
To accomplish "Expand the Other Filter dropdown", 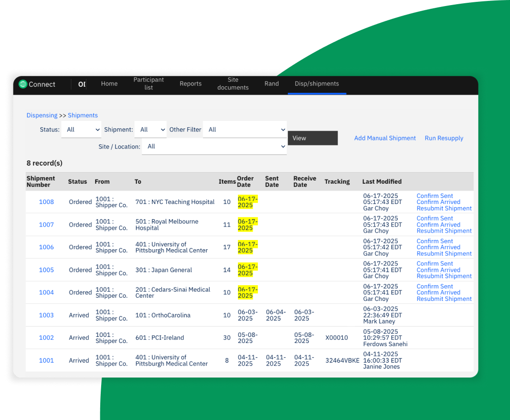I will [245, 130].
